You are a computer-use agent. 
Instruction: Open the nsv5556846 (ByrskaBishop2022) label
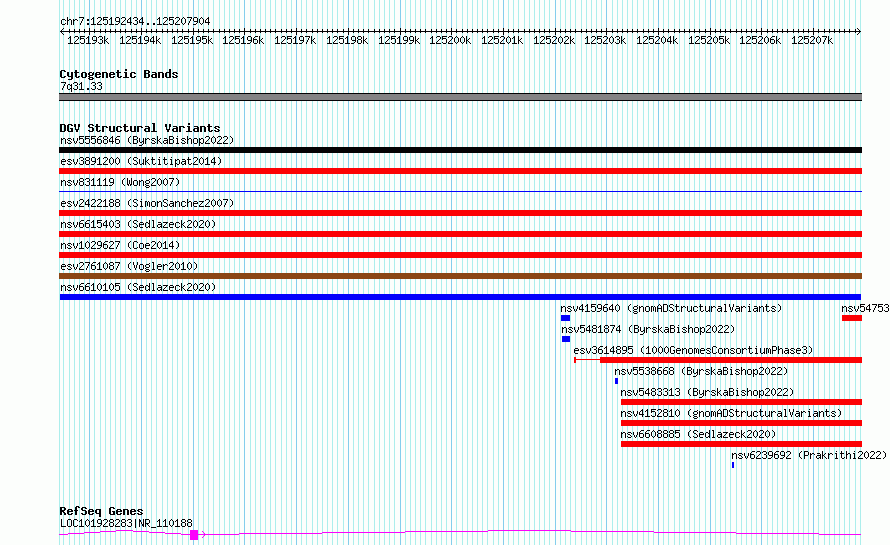[147, 140]
